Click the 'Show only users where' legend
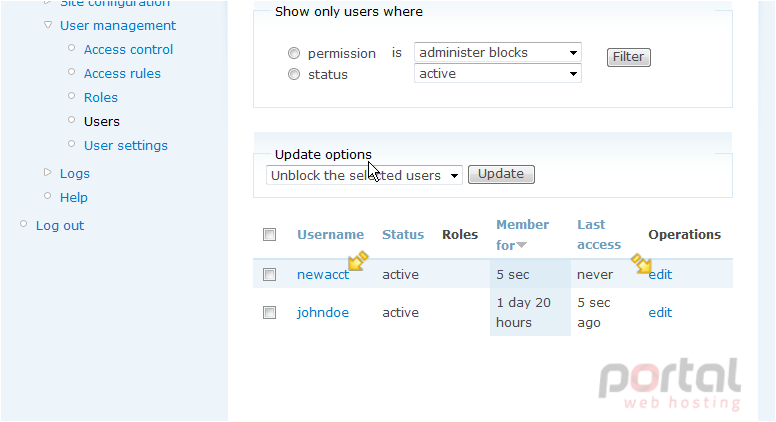Image resolution: width=776 pixels, height=422 pixels. (x=349, y=11)
